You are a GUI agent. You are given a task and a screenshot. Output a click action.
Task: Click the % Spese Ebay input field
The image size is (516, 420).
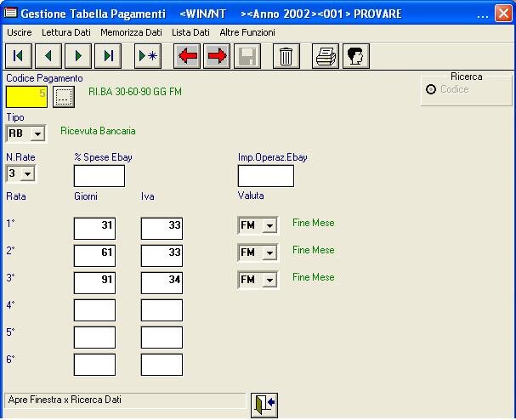pos(99,176)
